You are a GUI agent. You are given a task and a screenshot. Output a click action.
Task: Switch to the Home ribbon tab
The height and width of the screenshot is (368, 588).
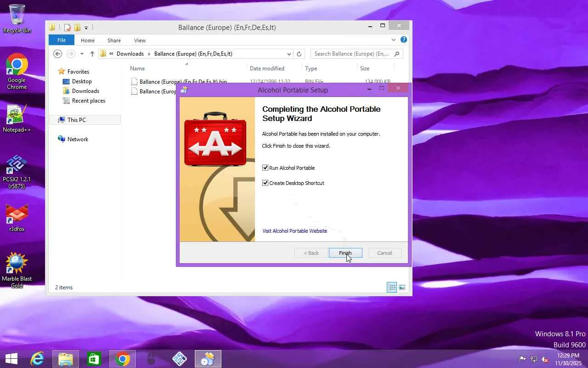coord(88,40)
